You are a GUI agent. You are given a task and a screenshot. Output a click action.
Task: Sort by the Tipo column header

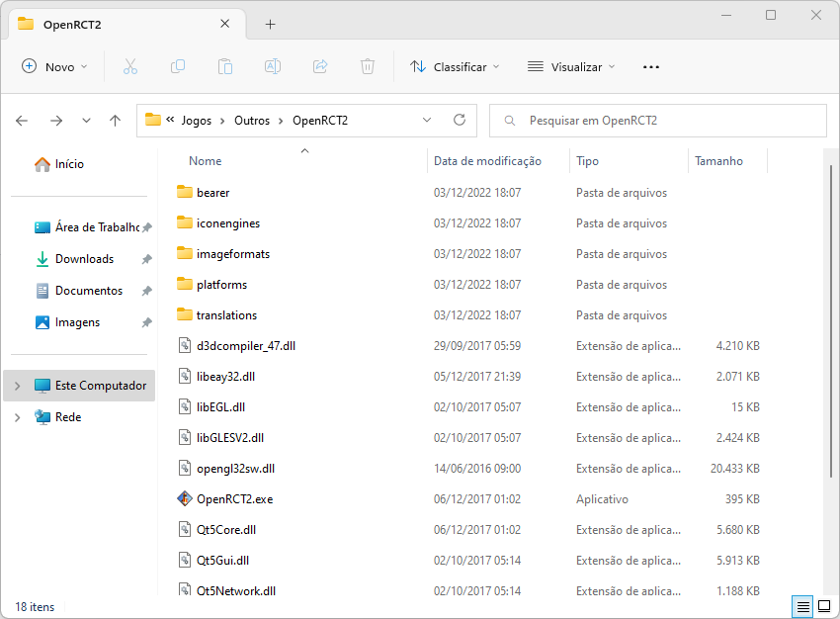(588, 161)
